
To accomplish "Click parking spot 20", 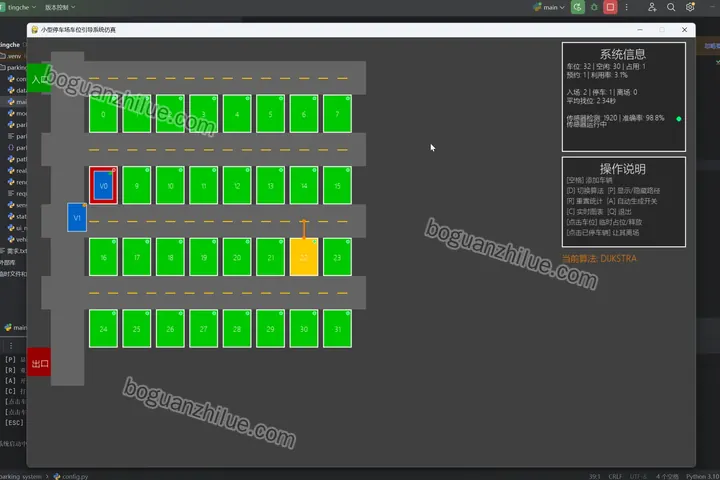I will [x=237, y=257].
